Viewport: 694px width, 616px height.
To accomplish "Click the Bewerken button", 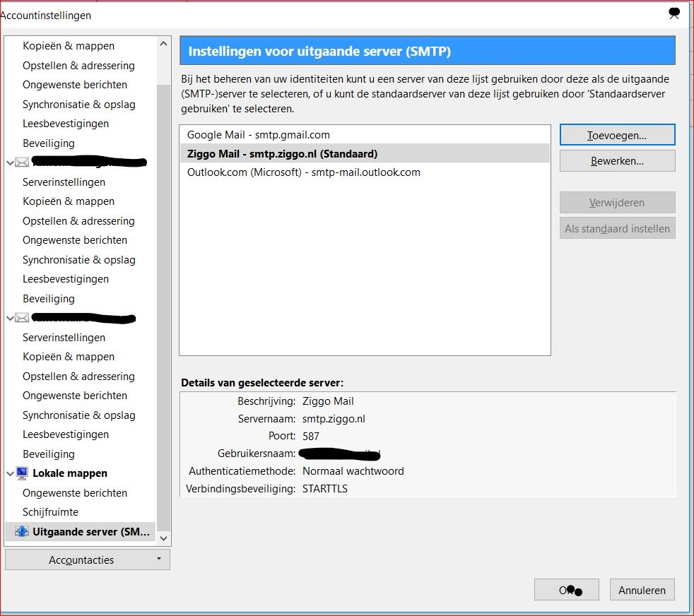I will tap(618, 160).
